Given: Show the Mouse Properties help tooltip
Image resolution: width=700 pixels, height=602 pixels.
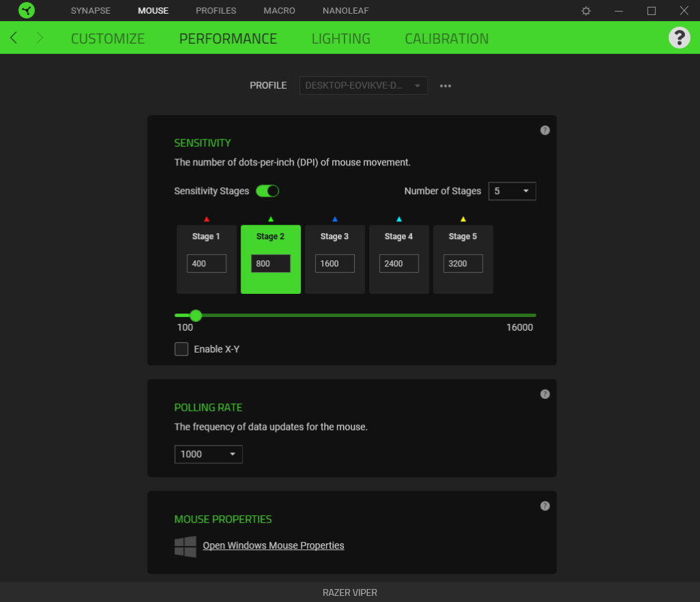Looking at the screenshot, I should point(545,506).
